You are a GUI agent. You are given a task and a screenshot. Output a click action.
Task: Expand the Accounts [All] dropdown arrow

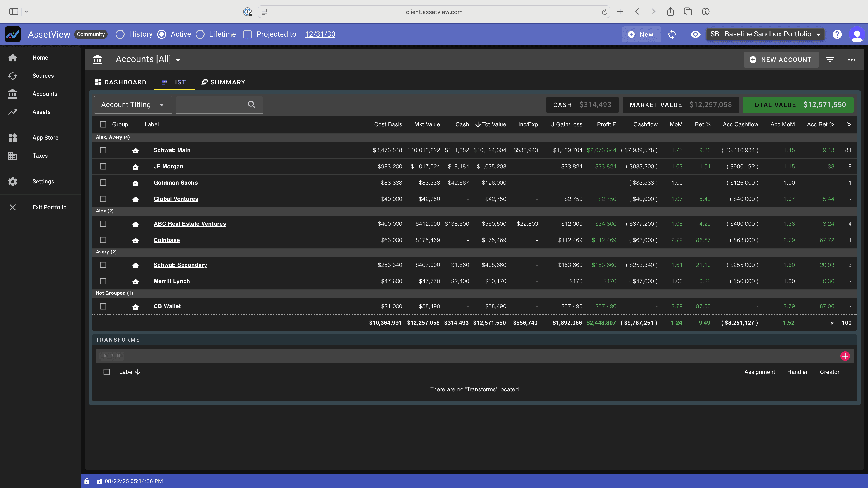click(x=178, y=60)
